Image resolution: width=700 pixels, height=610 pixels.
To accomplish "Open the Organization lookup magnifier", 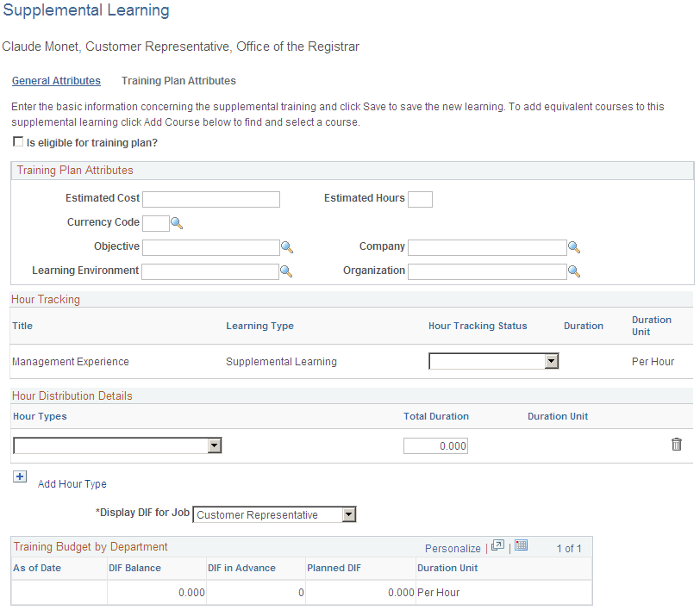I will 574,271.
